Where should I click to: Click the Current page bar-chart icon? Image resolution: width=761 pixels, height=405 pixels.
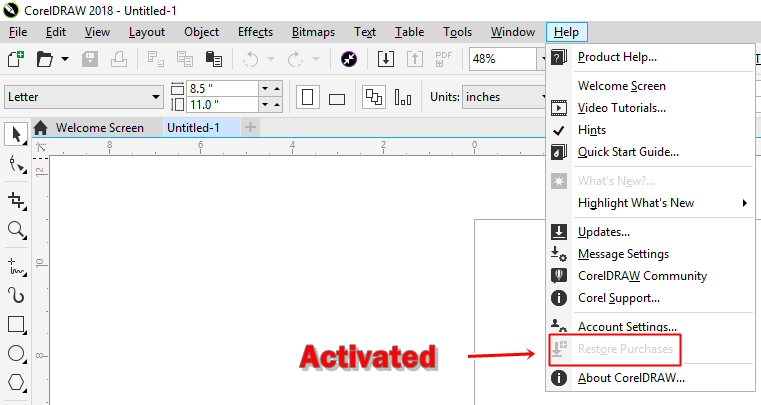click(x=403, y=97)
